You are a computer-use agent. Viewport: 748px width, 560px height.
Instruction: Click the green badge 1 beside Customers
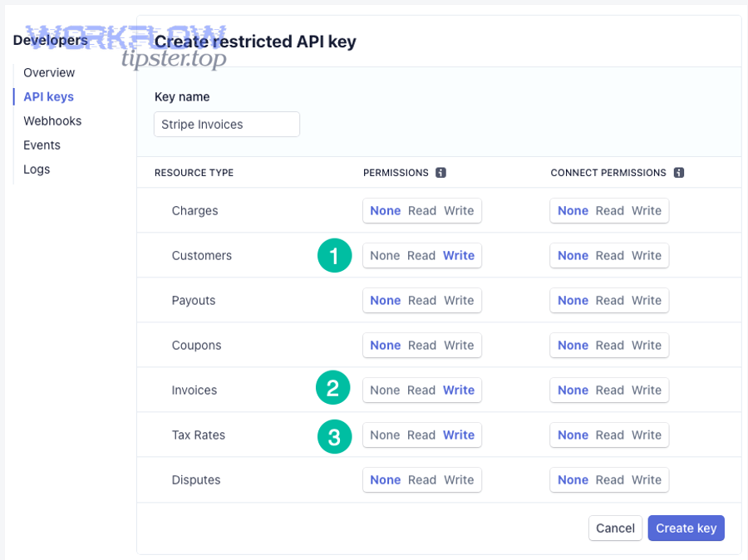pyautogui.click(x=334, y=256)
